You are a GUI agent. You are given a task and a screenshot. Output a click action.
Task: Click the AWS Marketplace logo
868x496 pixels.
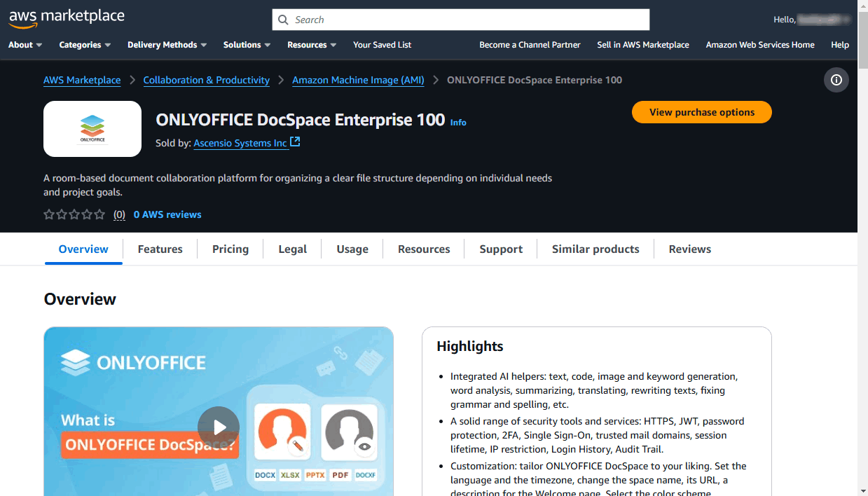click(x=66, y=18)
